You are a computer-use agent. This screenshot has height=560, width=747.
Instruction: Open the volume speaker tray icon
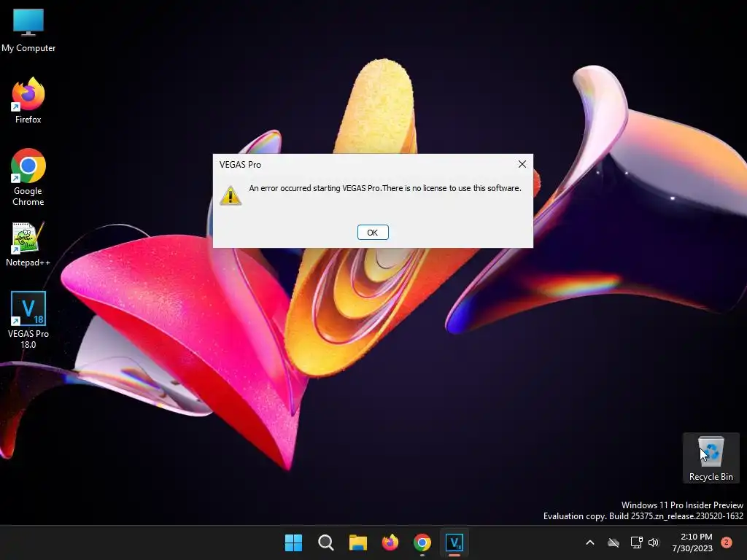tap(654, 542)
